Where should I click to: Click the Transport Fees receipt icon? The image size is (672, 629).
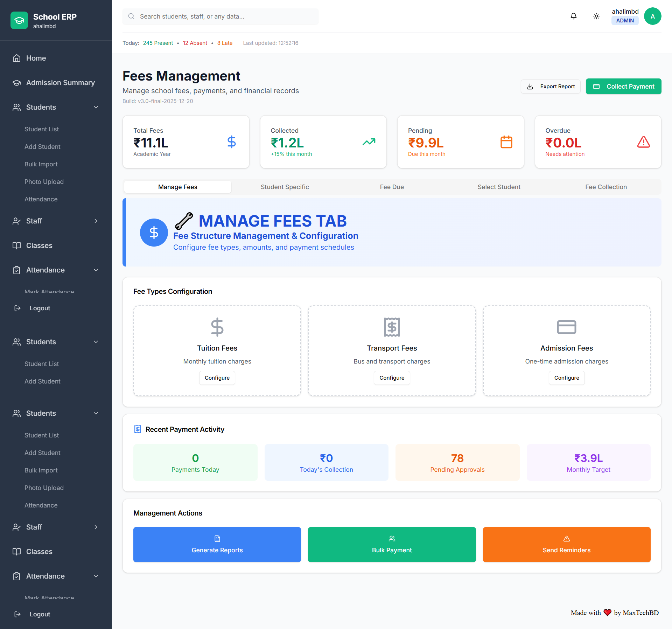[392, 327]
